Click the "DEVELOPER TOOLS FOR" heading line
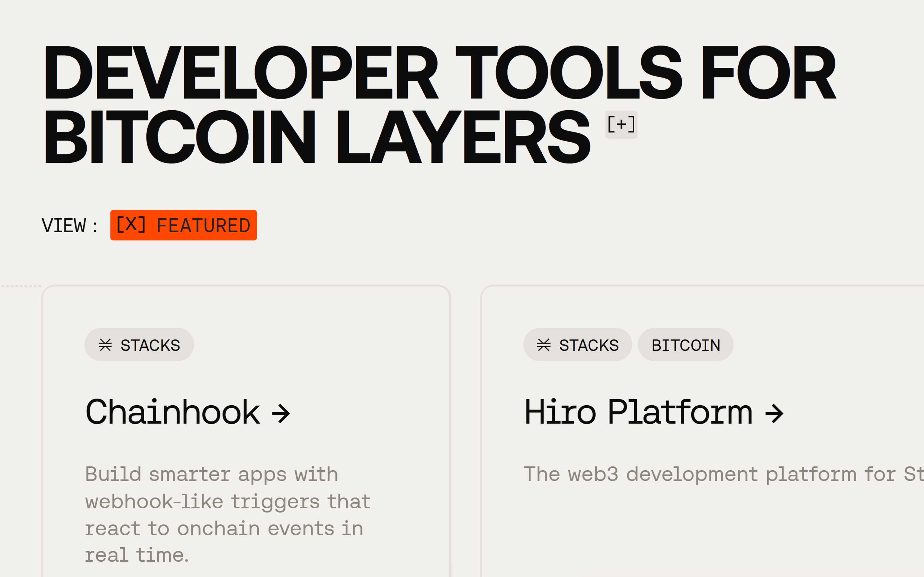The height and width of the screenshot is (577, 924). [440, 72]
